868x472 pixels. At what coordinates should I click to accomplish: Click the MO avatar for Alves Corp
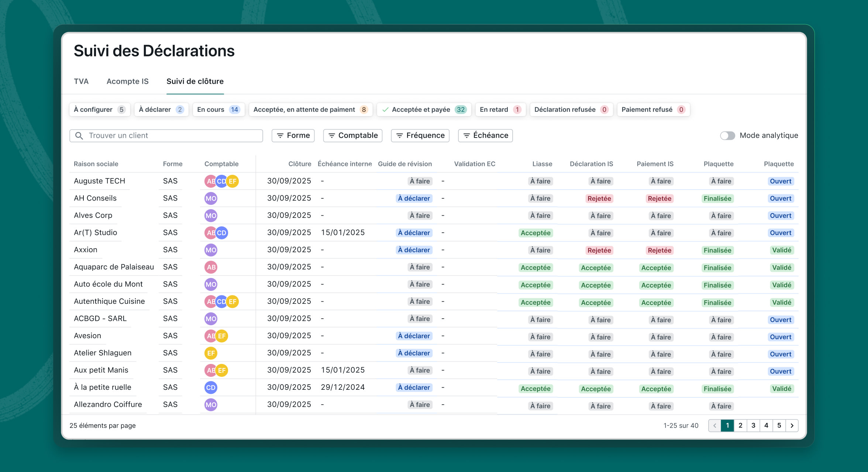point(211,216)
